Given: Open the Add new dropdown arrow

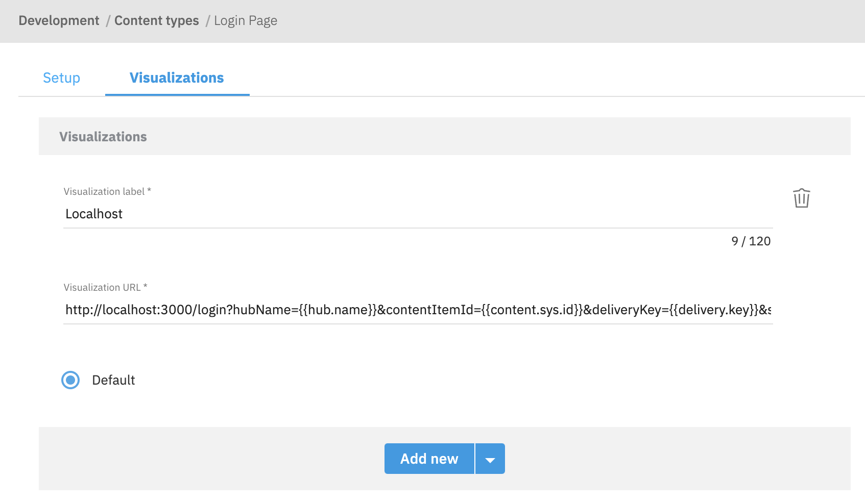Looking at the screenshot, I should [x=490, y=458].
